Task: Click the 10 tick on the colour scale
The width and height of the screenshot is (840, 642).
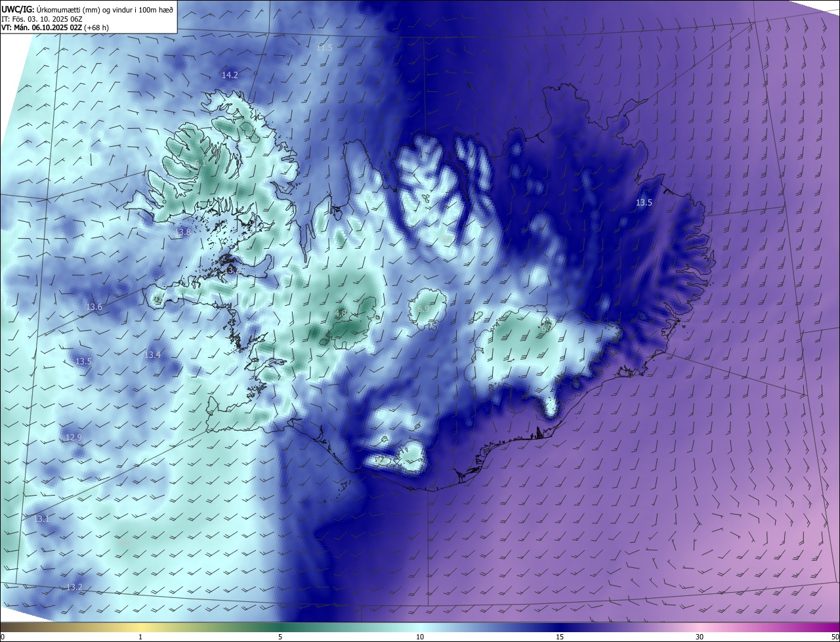Action: point(420,637)
